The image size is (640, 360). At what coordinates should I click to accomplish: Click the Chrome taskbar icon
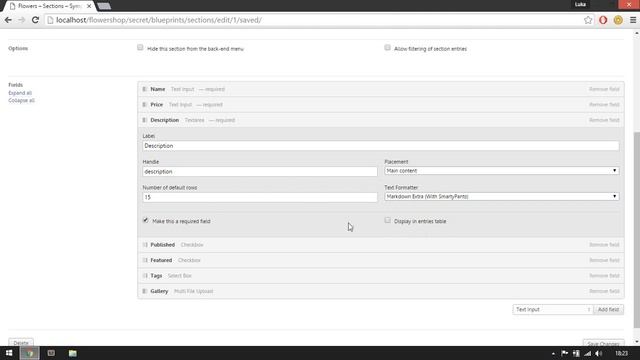[x=30, y=353]
